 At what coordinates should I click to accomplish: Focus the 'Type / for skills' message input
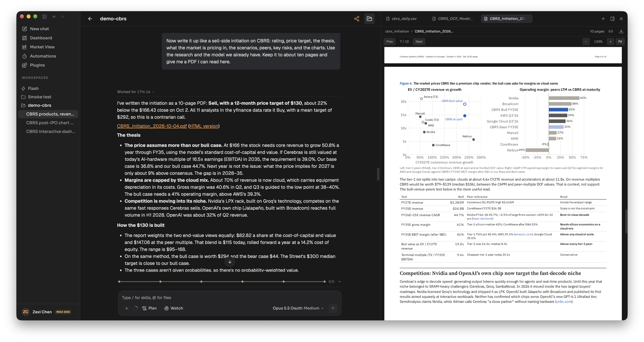point(230,298)
